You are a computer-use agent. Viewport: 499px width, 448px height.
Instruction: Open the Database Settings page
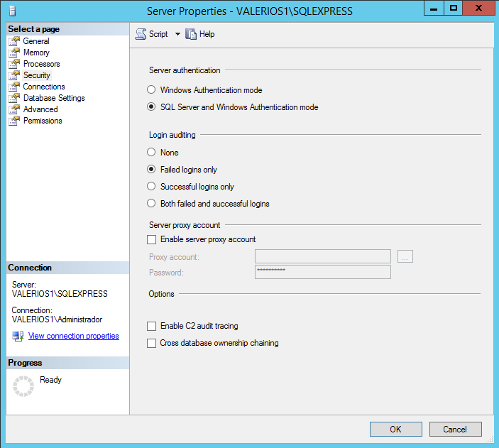click(x=54, y=98)
